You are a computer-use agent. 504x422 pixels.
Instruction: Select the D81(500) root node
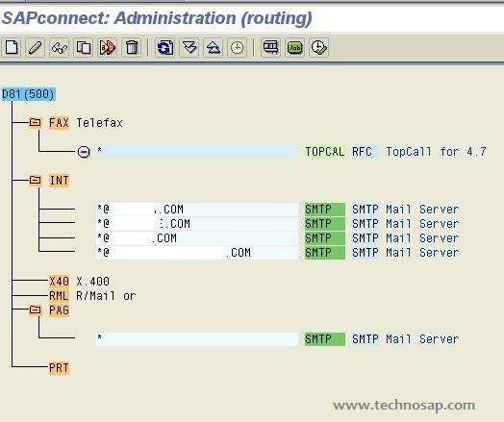tap(28, 94)
